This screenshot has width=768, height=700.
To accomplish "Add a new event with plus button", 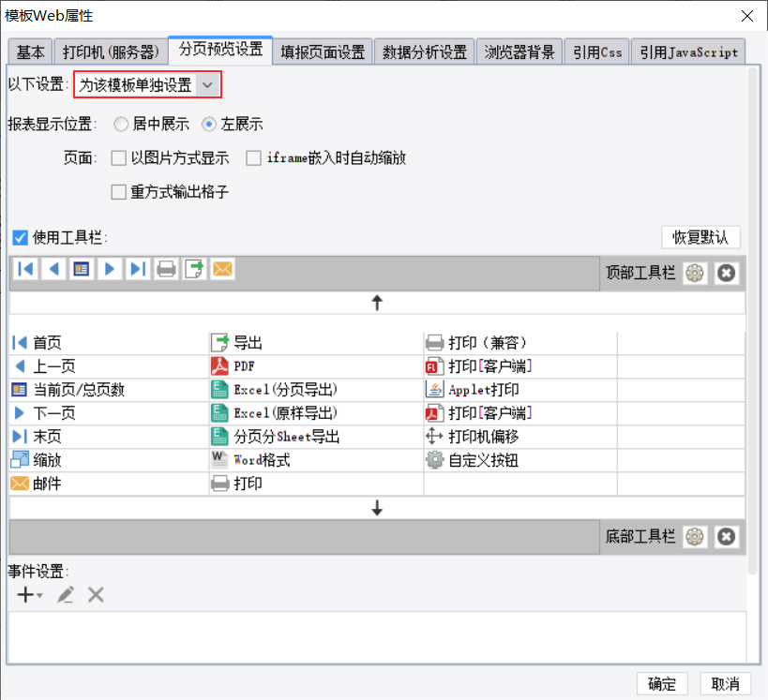I will tap(29, 595).
